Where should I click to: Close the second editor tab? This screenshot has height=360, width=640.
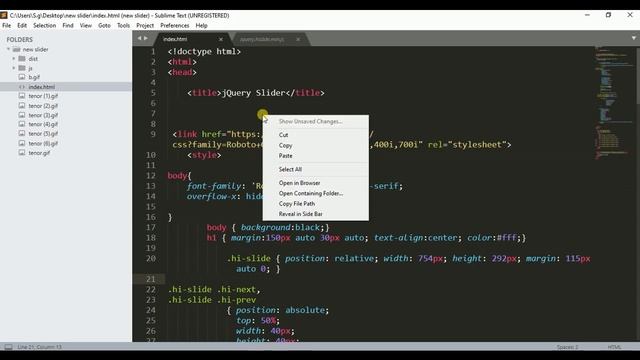coord(298,39)
